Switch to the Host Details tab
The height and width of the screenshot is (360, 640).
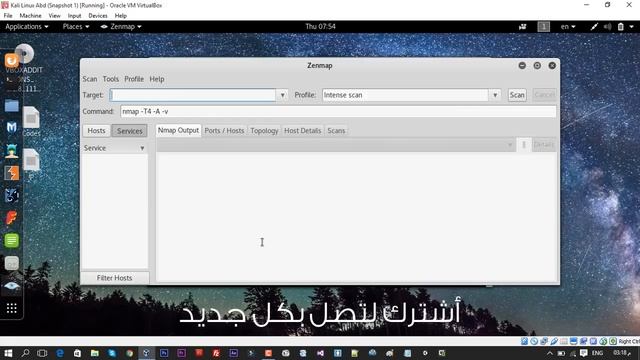pos(302,131)
